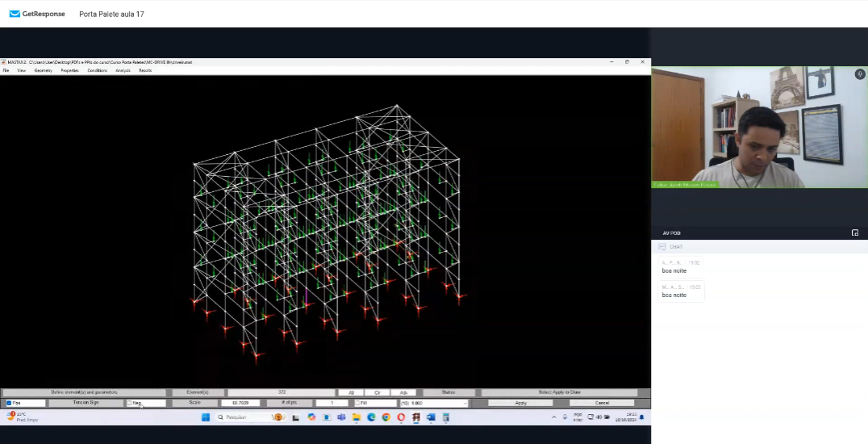868x444 pixels.
Task: Enable the Neg. checkbox
Action: coord(130,403)
